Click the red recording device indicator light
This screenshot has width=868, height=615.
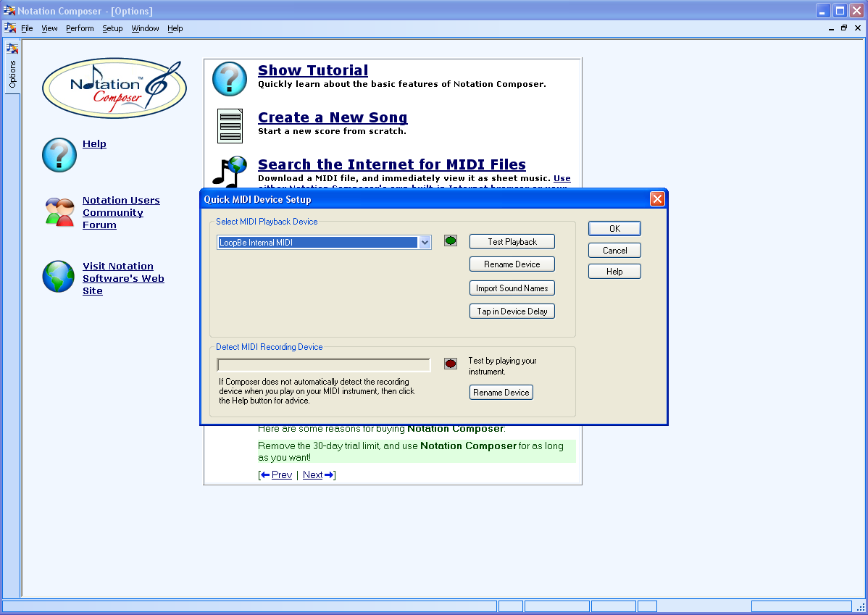(451, 364)
